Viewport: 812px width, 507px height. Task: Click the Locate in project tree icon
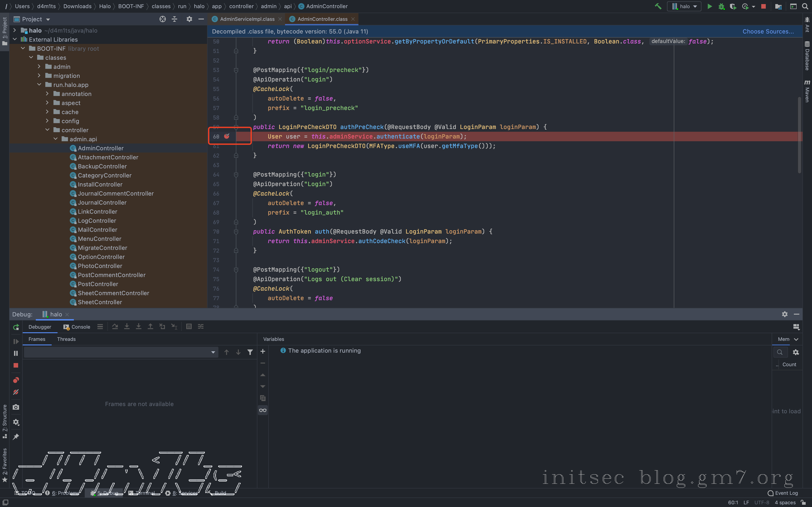tap(162, 19)
